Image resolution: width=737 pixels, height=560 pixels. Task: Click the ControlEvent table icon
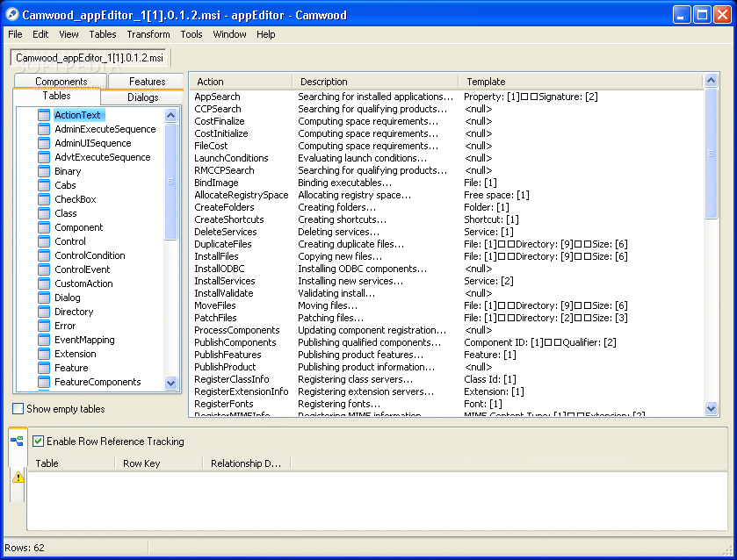(x=44, y=269)
